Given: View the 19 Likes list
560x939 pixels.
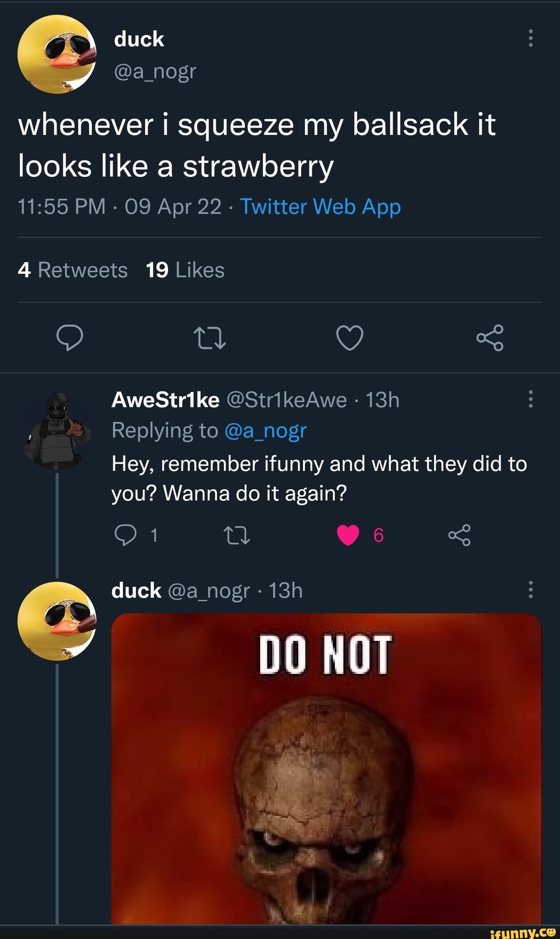Looking at the screenshot, I should coord(185,270).
